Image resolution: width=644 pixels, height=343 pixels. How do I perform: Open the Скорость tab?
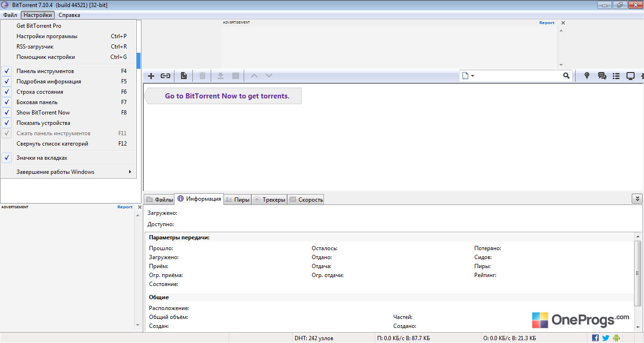pos(306,200)
